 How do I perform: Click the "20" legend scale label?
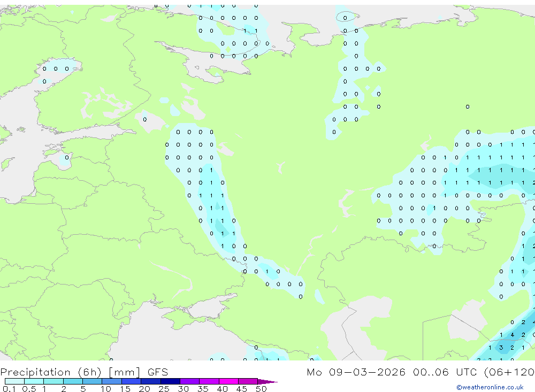pyautogui.click(x=144, y=389)
